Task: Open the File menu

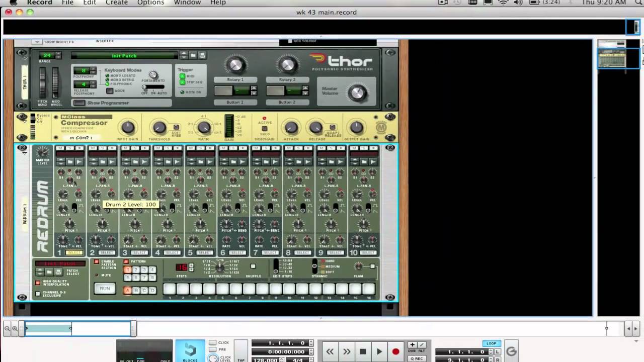Action: click(x=67, y=3)
